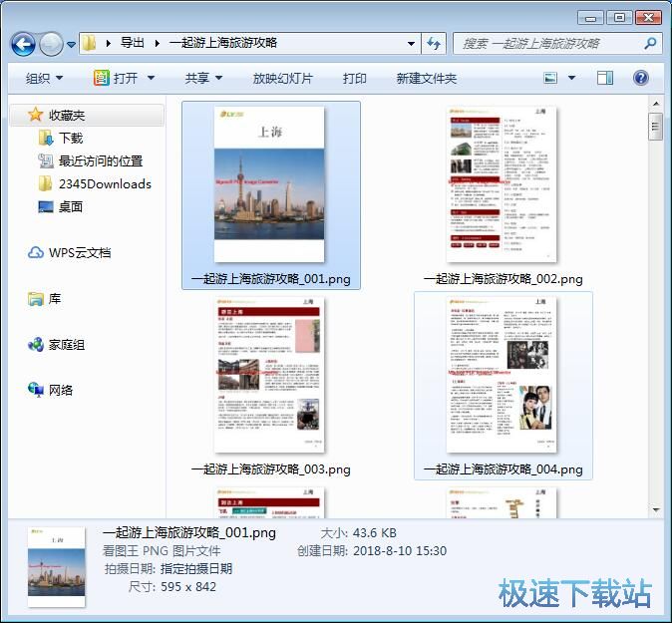Open 2345Downloads folder
This screenshot has height=623, width=672.
(105, 184)
